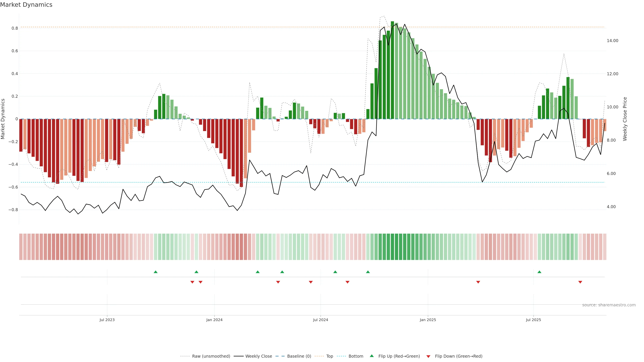Viewport: 644px width, 362px height.
Task: Click the Jan 2024 x-axis label
Action: point(214,320)
